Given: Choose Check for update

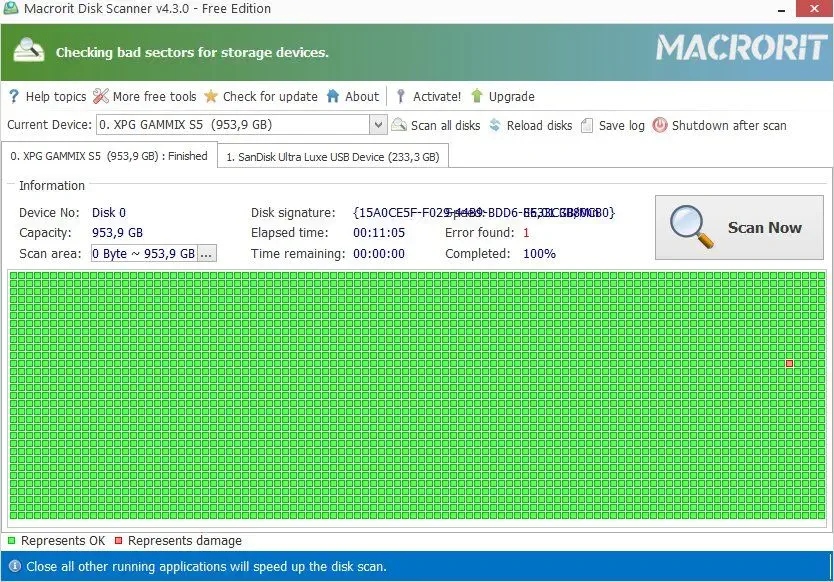Looking at the screenshot, I should (270, 96).
